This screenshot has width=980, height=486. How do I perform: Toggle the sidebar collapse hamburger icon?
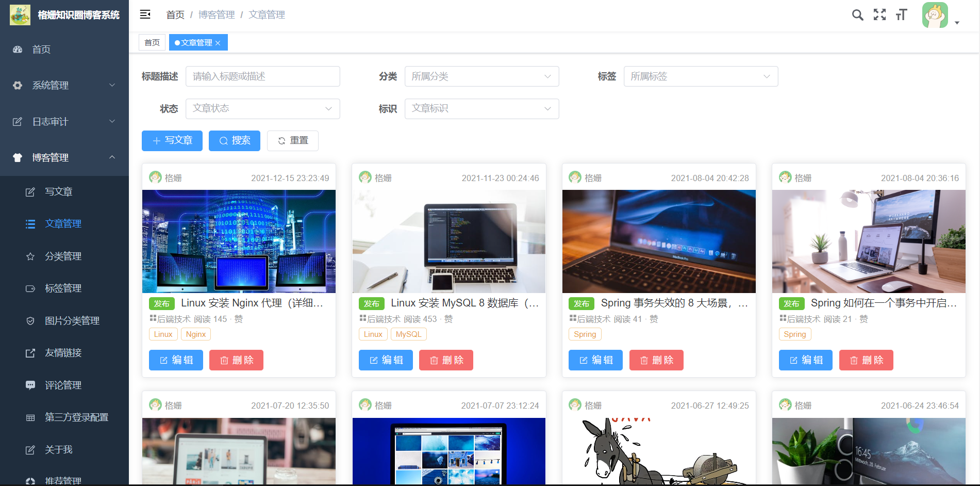(x=145, y=14)
